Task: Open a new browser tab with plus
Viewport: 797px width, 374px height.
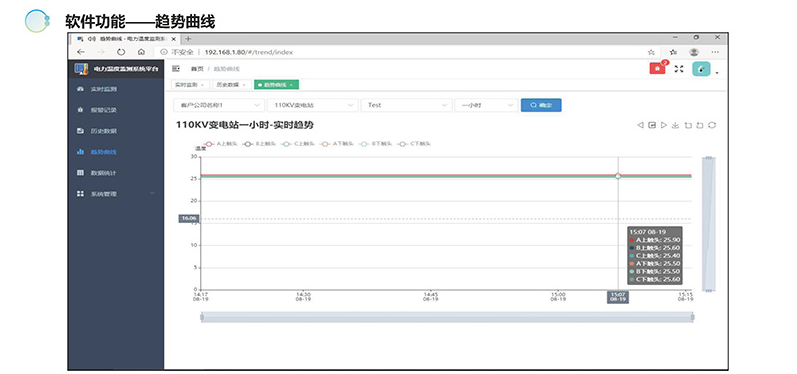Action: tap(188, 39)
